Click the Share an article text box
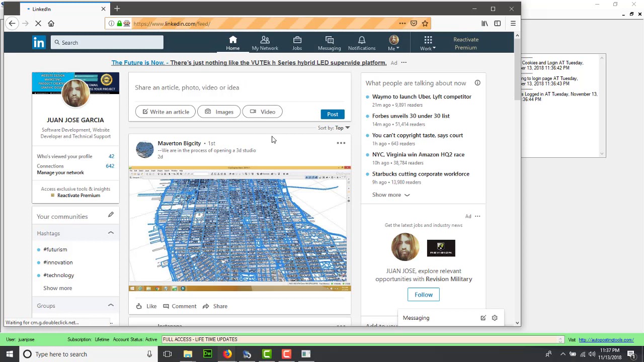 point(239,87)
